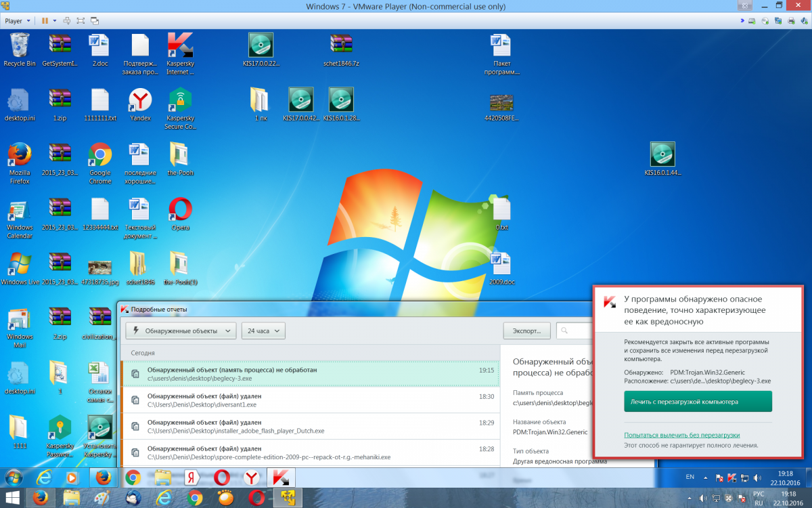Select the diversant1.exe deleted report row
The height and width of the screenshot is (508, 812).
tap(310, 400)
